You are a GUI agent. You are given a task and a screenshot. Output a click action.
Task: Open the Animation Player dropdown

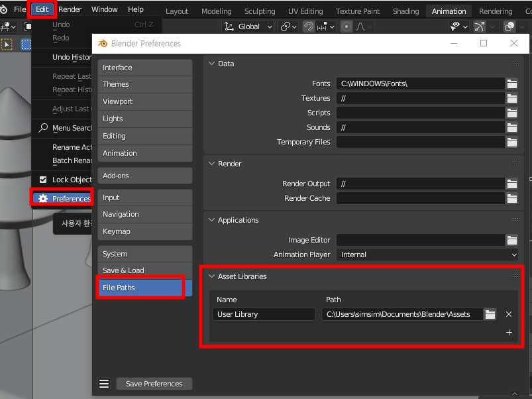point(427,255)
